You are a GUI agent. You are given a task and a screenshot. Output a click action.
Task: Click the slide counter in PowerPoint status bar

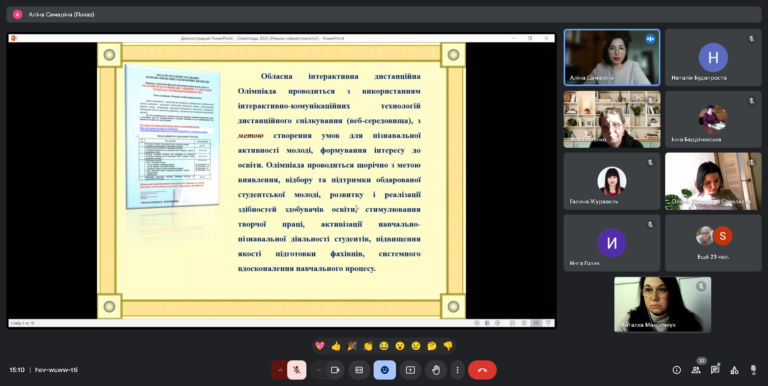(x=23, y=323)
